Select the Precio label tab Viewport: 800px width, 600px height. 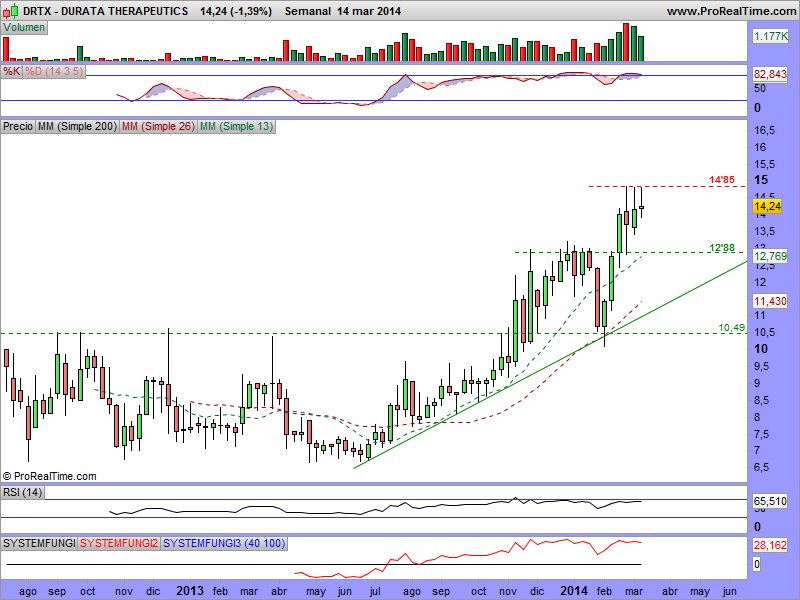[x=18, y=126]
